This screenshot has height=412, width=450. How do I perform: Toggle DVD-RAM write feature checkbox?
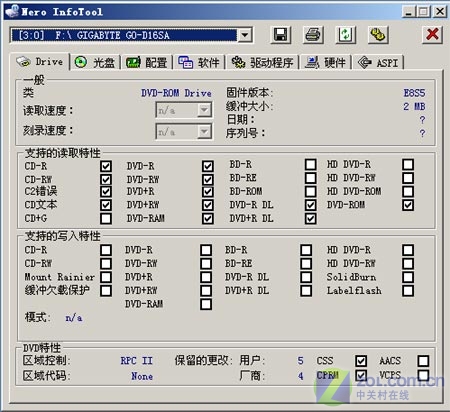click(x=206, y=304)
